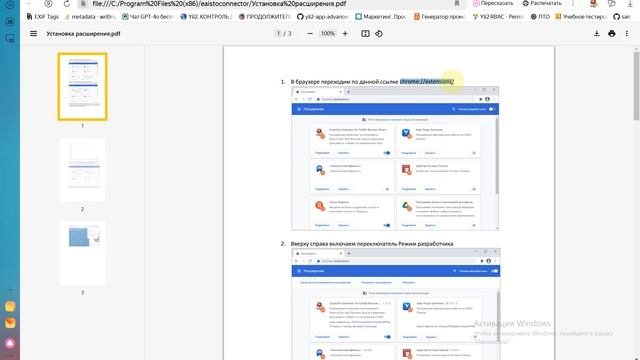Click the page info icon left of the URL

(83, 4)
